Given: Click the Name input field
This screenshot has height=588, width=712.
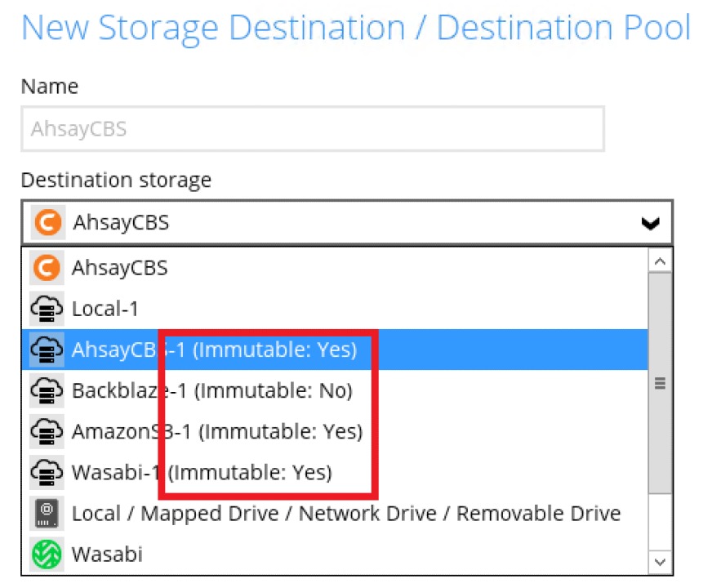Looking at the screenshot, I should 313,129.
